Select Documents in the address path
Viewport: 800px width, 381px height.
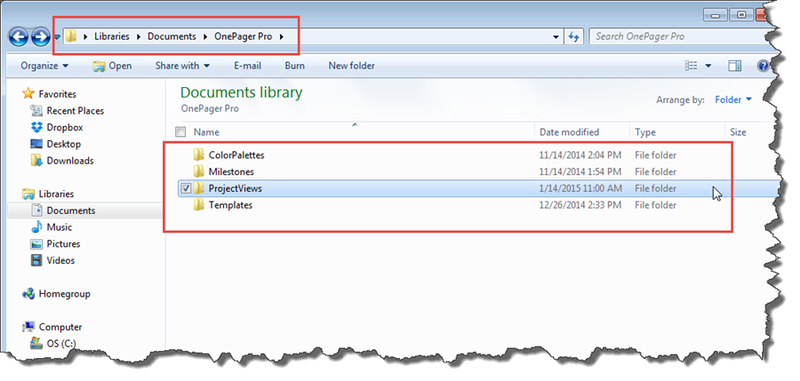click(x=171, y=37)
